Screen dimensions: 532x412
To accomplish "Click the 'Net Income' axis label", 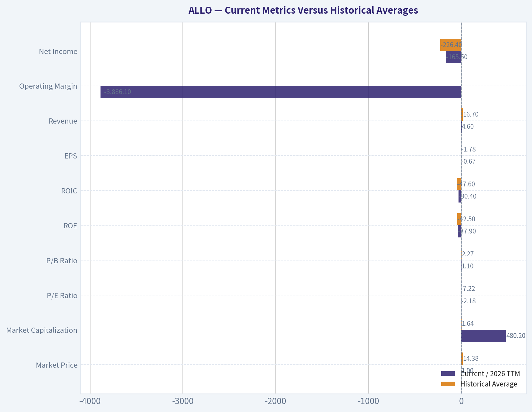I will [58, 51].
